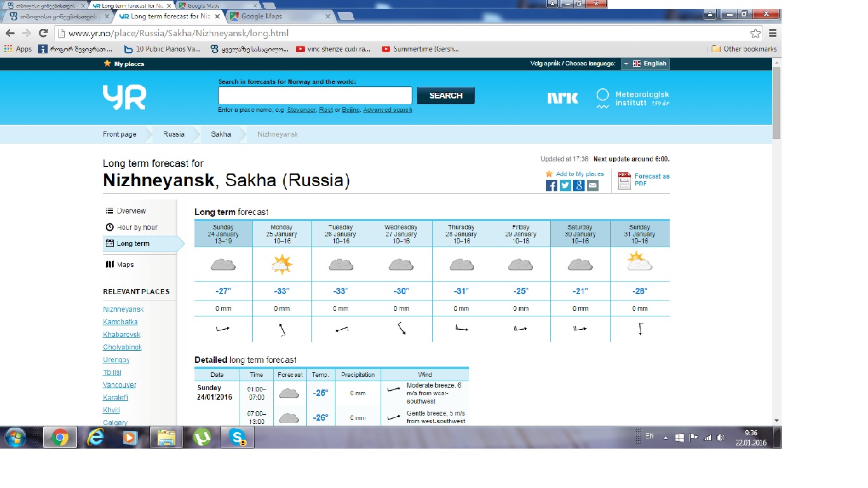This screenshot has width=868, height=488.
Task: Bookmark this page with the star icon
Action: [755, 34]
